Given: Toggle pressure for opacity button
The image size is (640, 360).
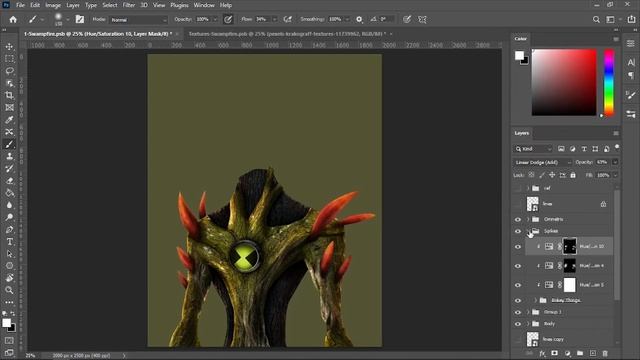Looking at the screenshot, I should 228,19.
